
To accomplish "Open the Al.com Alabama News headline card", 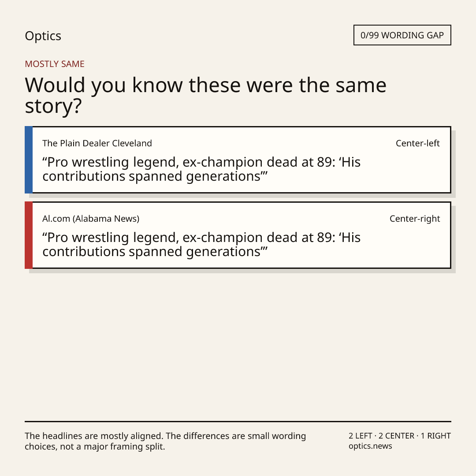I will click(x=238, y=235).
